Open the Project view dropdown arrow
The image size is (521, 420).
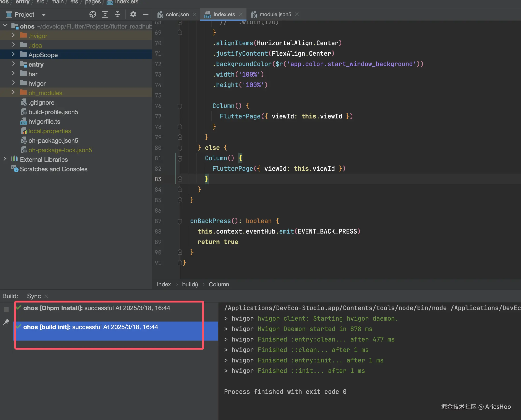pyautogui.click(x=44, y=15)
